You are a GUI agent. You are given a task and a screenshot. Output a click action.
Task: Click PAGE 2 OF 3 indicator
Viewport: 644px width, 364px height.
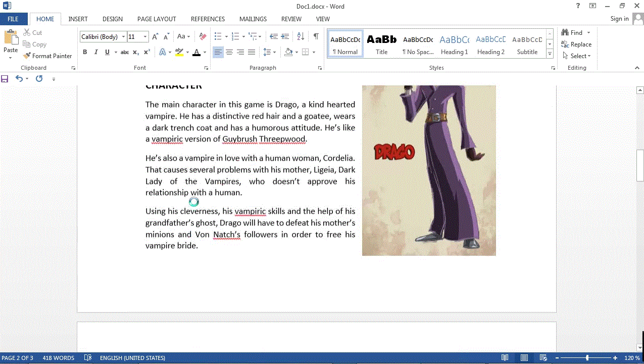[18, 358]
